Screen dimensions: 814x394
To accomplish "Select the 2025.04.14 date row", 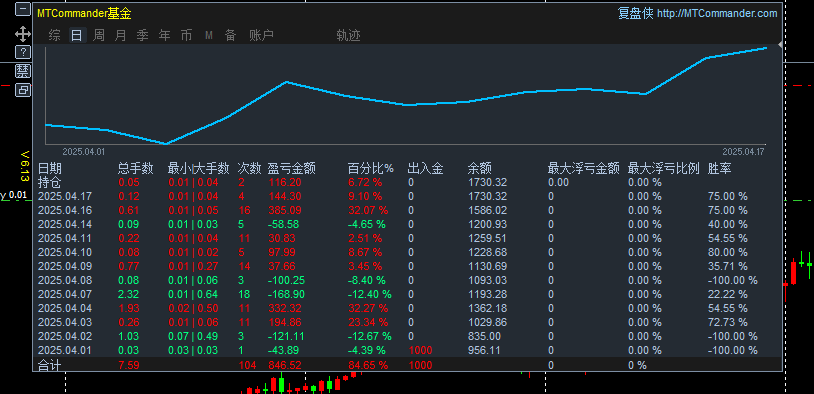I will point(65,224).
